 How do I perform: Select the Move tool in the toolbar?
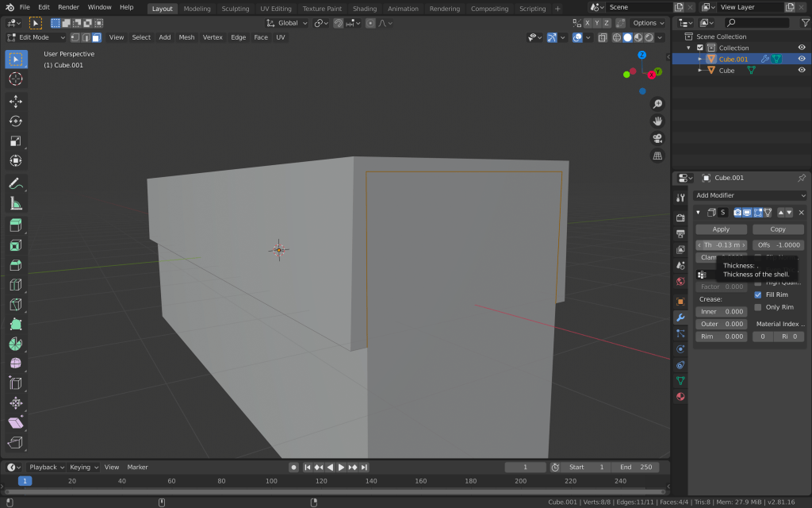click(16, 102)
